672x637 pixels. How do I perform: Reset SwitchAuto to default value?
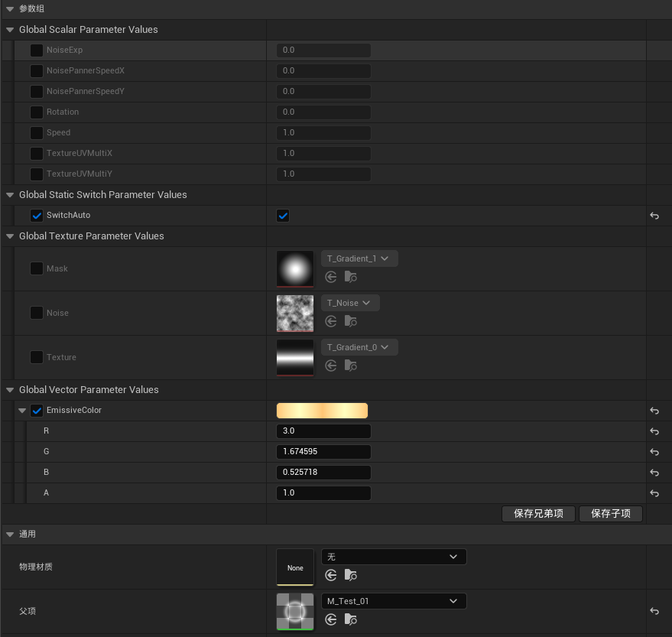click(654, 215)
